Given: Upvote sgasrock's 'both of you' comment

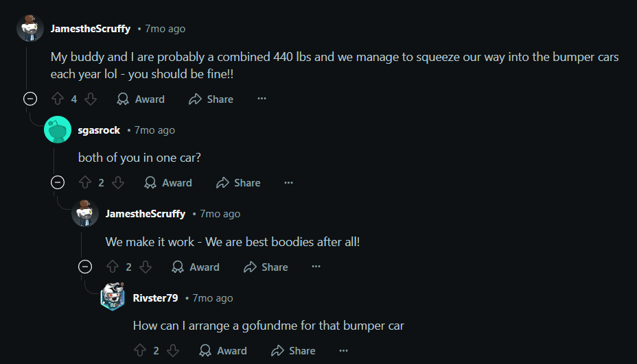Looking at the screenshot, I should click(x=85, y=183).
